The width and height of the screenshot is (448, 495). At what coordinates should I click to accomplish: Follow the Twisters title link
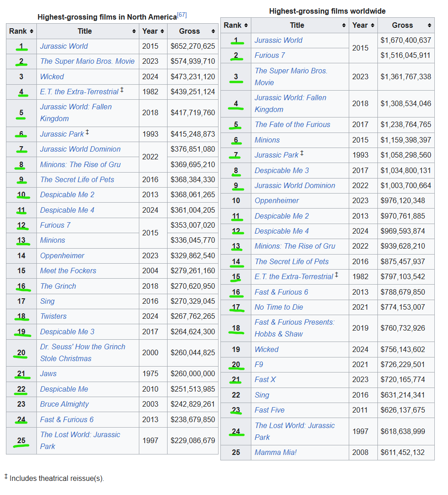(x=53, y=316)
